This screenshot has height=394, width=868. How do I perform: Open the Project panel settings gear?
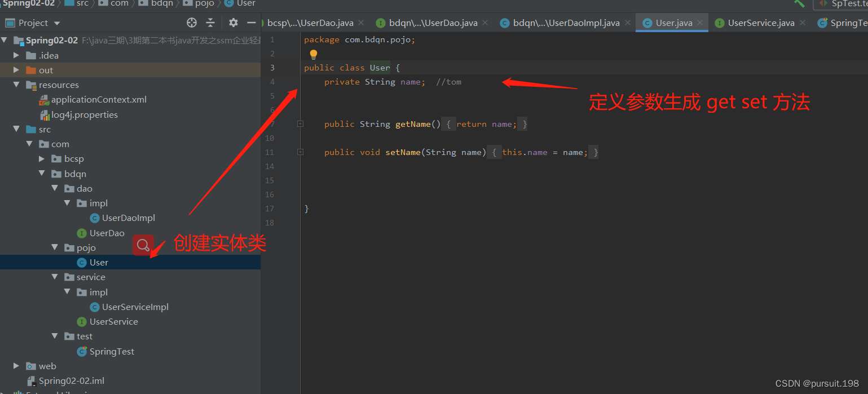(233, 23)
